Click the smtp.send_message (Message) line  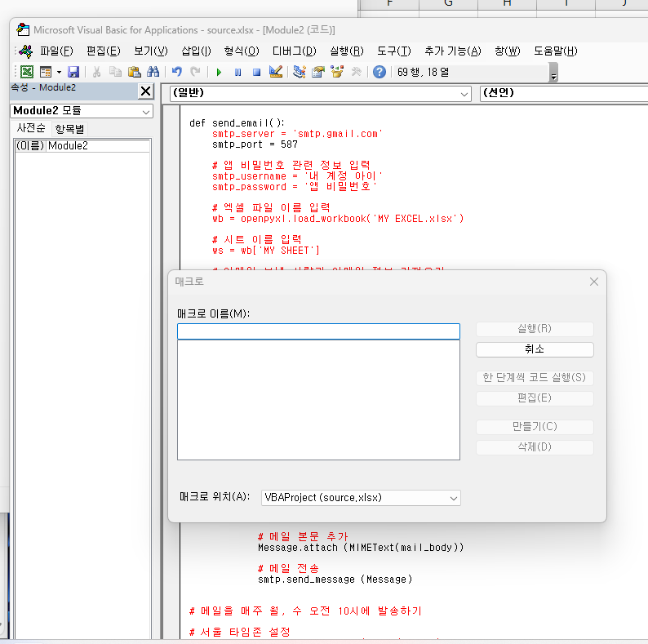pos(335,580)
